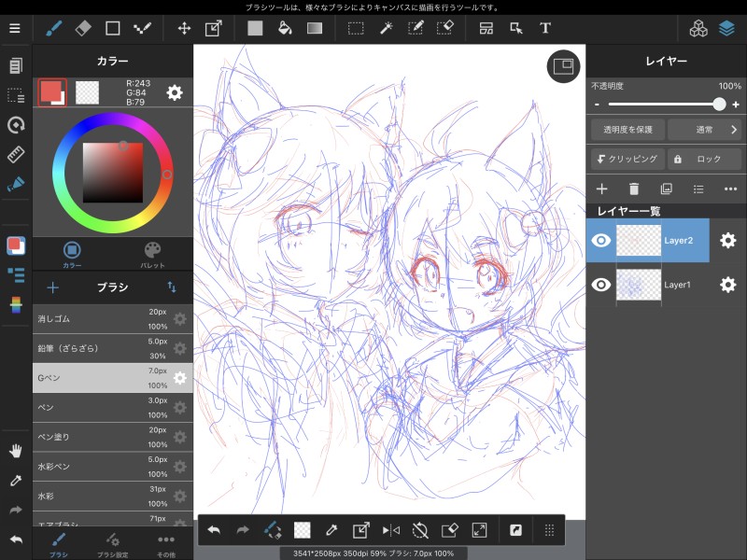Toggle the color panel icon in sidebar
Image resolution: width=747 pixels, height=560 pixels.
coord(16,245)
